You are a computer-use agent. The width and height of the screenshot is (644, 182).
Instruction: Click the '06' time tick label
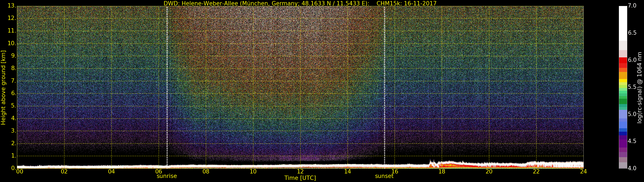[159, 172]
